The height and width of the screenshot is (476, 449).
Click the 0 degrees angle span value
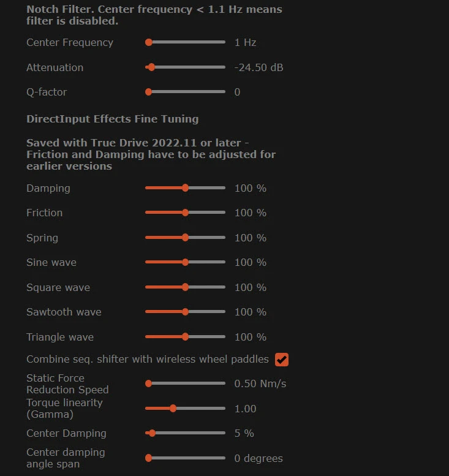coord(258,458)
